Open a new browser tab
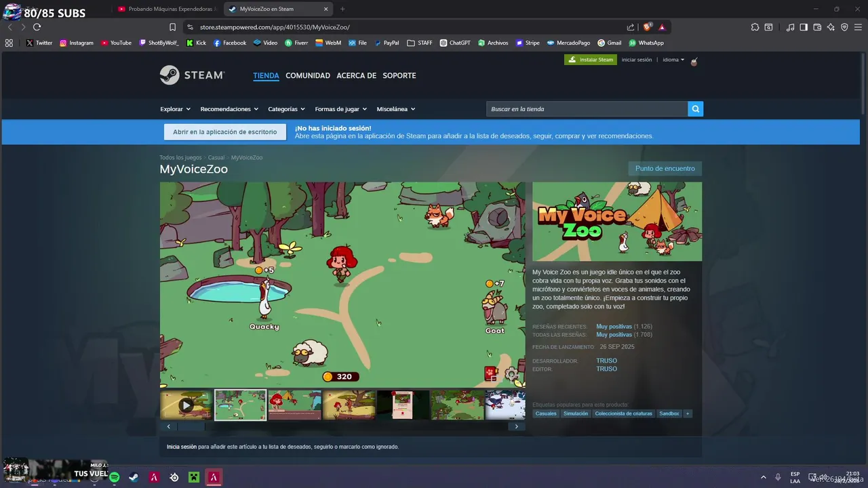868x488 pixels. point(342,9)
